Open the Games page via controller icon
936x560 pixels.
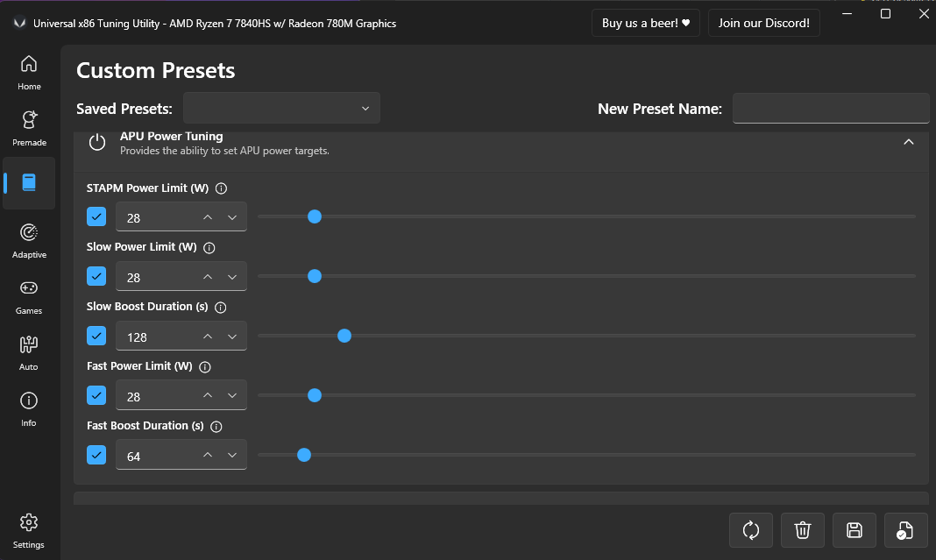[29, 295]
